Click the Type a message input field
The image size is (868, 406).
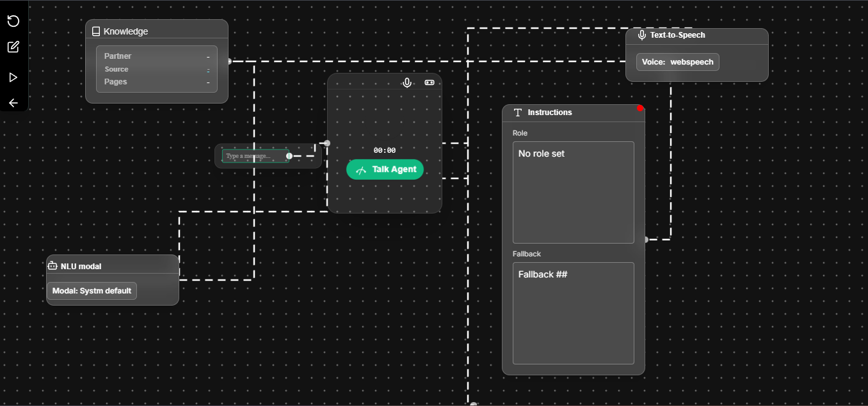pyautogui.click(x=254, y=155)
